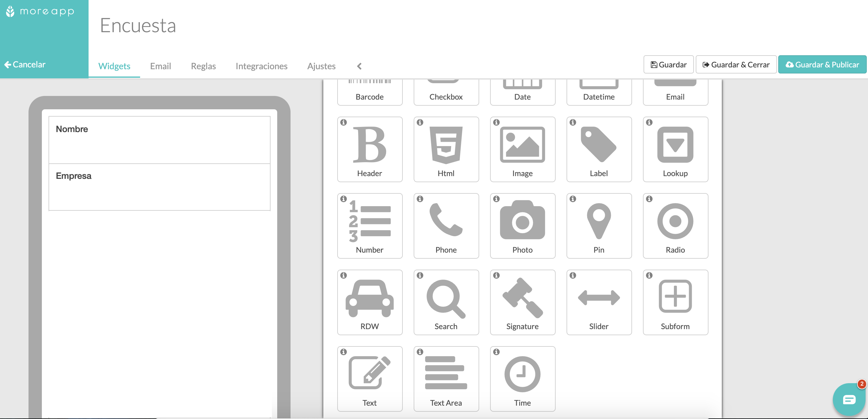The height and width of the screenshot is (419, 868).
Task: Add the Text widget
Action: point(370,379)
